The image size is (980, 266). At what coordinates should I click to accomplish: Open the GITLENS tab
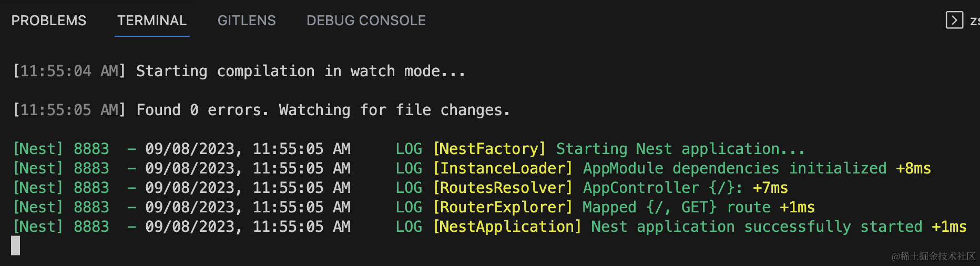(246, 21)
